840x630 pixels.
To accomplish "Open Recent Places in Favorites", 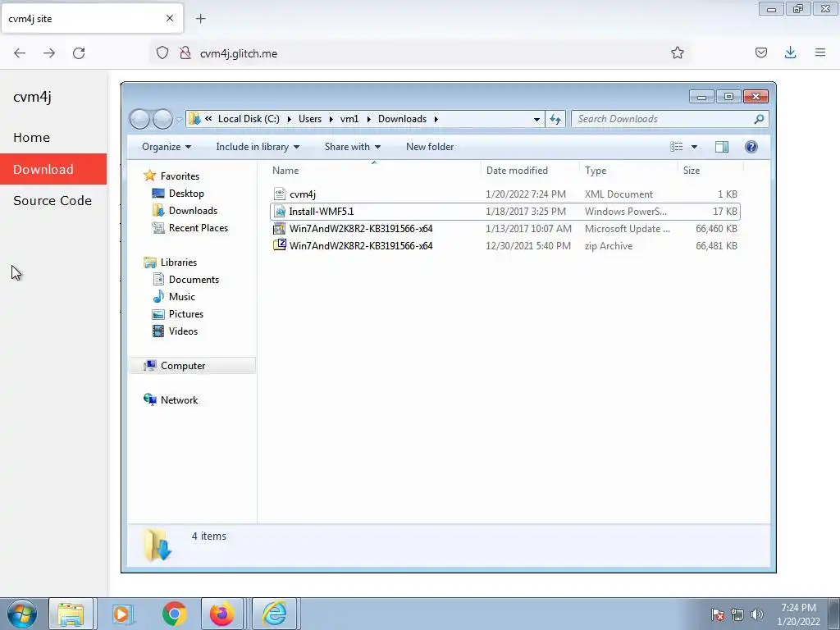I will tap(199, 228).
